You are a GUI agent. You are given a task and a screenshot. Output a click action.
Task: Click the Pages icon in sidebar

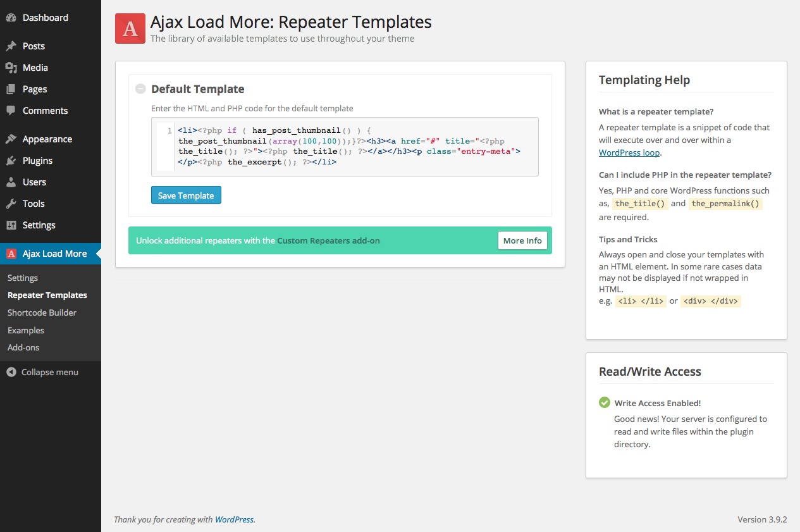point(11,89)
